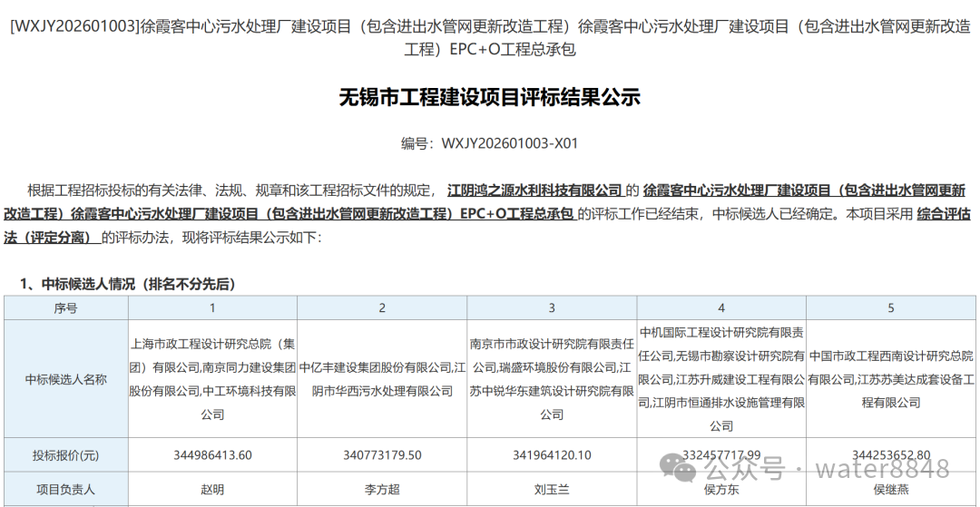Click the underlined 综合评估法 text

click(487, 226)
